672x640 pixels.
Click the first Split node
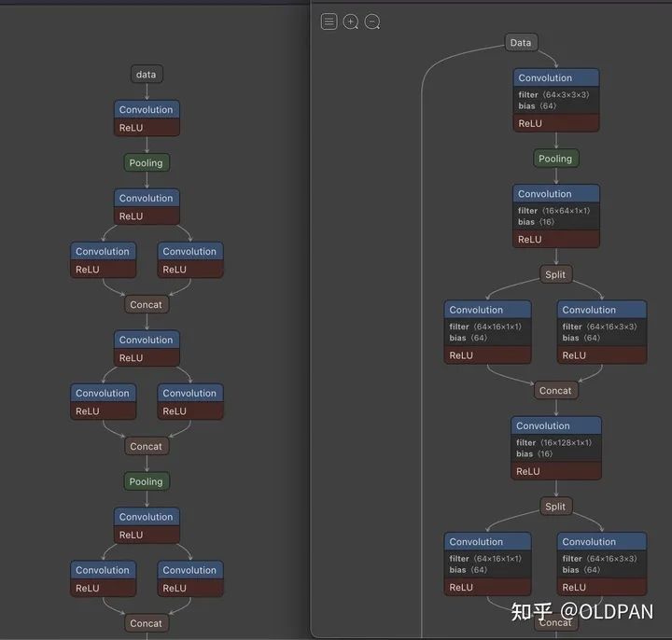coord(555,274)
